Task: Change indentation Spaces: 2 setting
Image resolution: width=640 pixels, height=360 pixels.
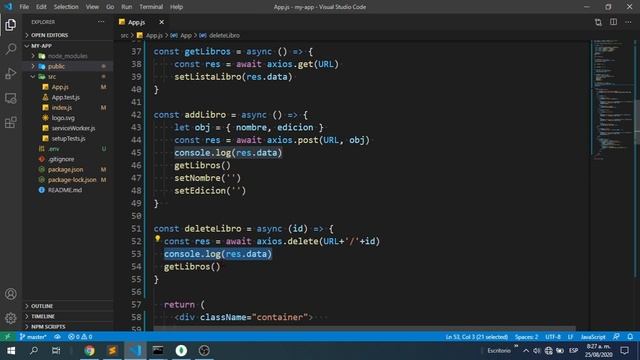Action: click(526, 337)
